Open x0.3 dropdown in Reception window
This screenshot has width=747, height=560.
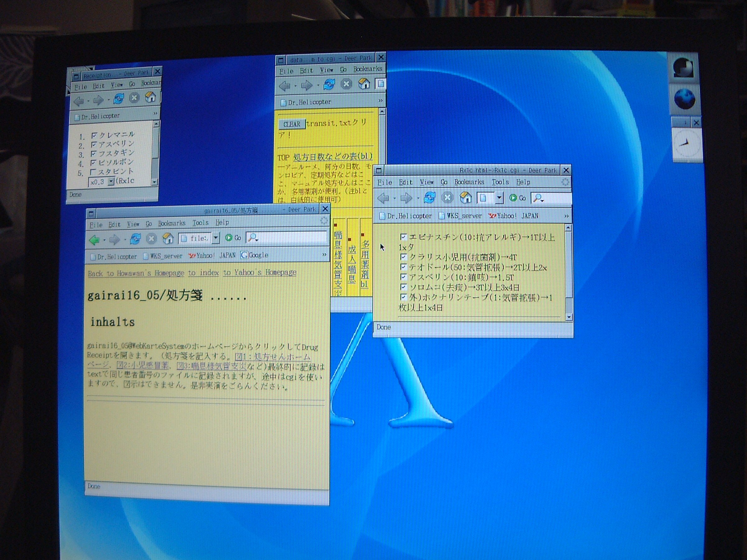111,182
